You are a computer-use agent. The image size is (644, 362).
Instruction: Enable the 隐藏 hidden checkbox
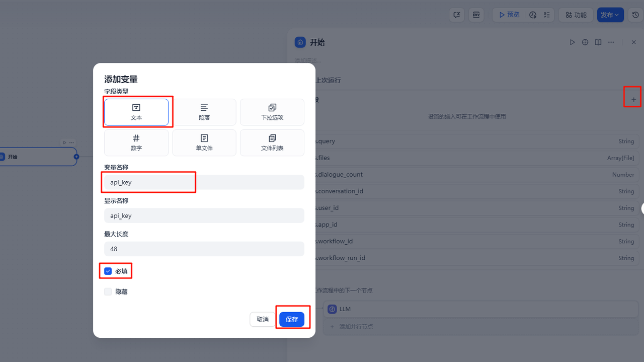108,292
